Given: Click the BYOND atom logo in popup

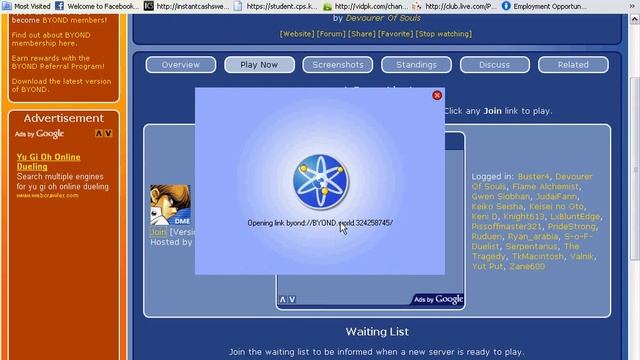Looking at the screenshot, I should (321, 182).
